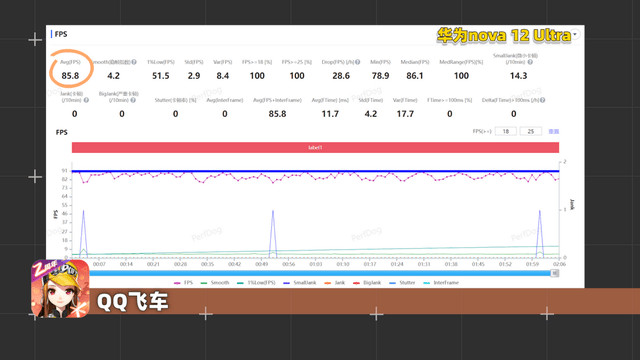Click help icon next to Jank(/10min)
This screenshot has height=360, width=640.
click(86, 100)
